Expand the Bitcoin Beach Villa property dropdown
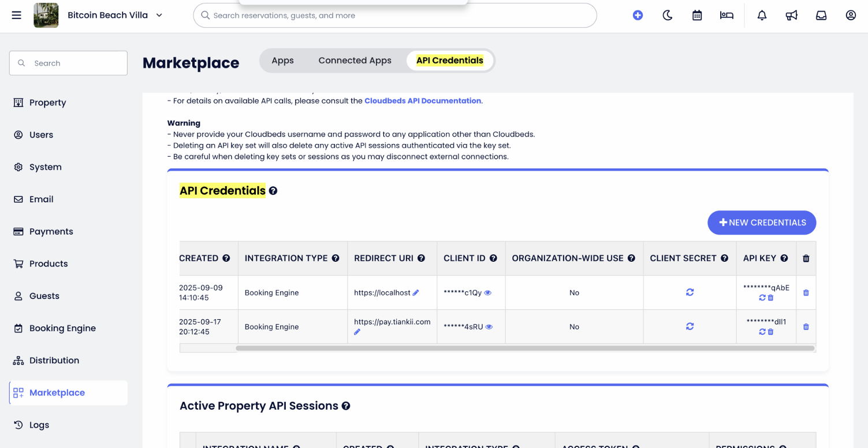Screen dimensions: 868x448 click(159, 15)
